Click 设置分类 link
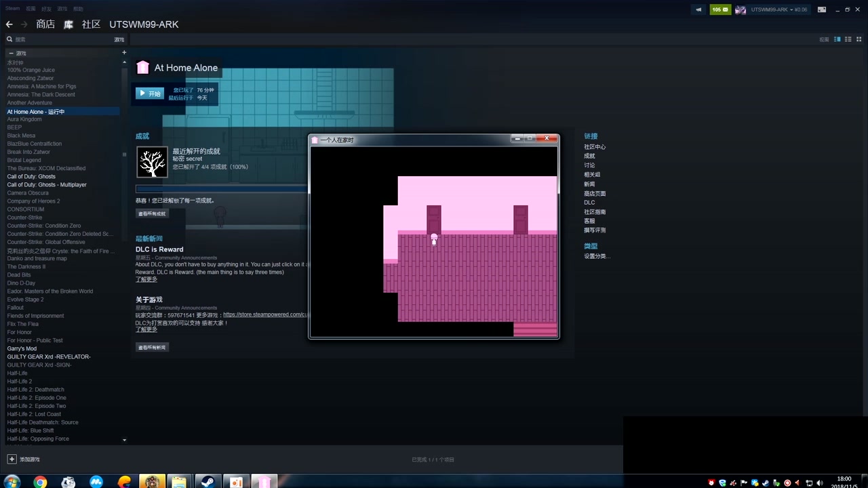This screenshot has width=868, height=488. coord(597,256)
